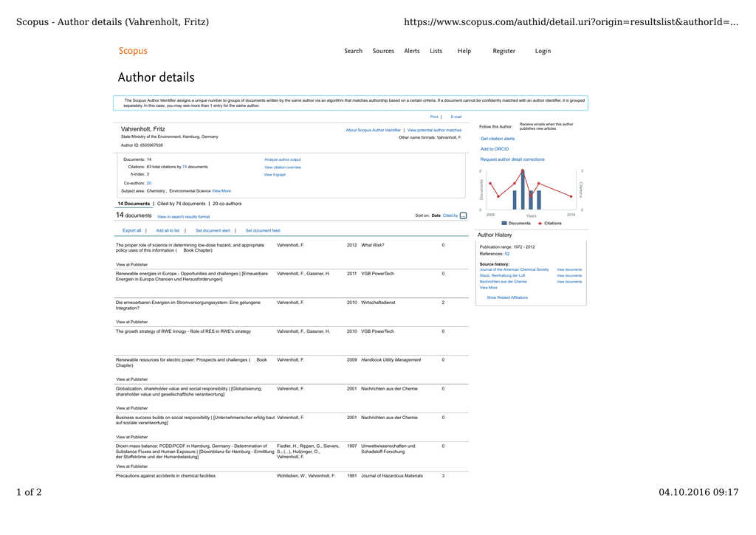Click the Citations legend marker in chart
This screenshot has height=535, width=756.
(x=540, y=223)
